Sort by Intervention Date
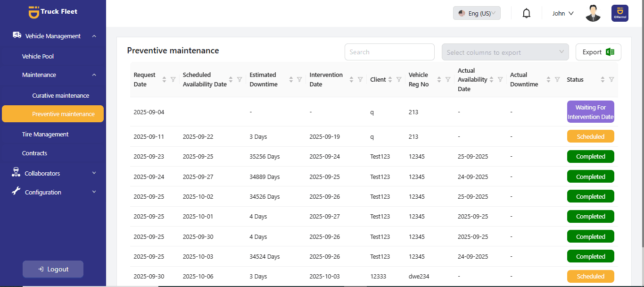This screenshot has height=287, width=644. pos(351,79)
